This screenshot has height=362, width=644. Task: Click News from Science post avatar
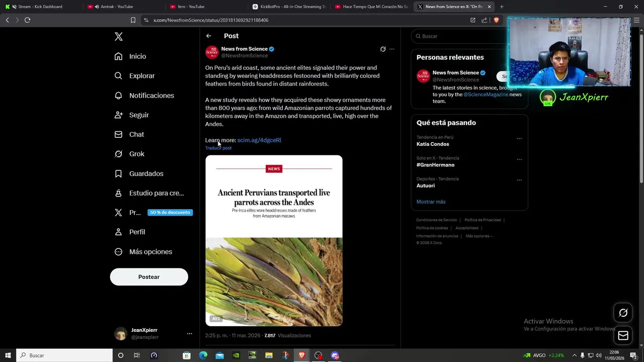click(212, 52)
